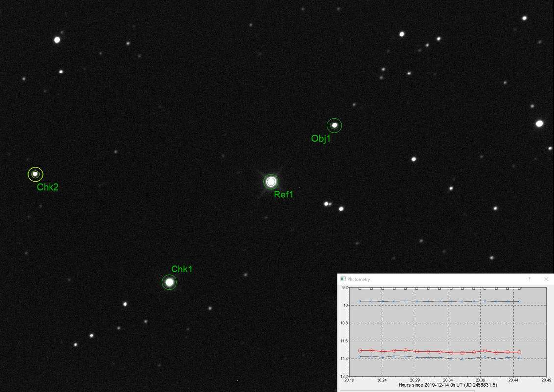Click the first red circle on the red curve

click(360, 351)
